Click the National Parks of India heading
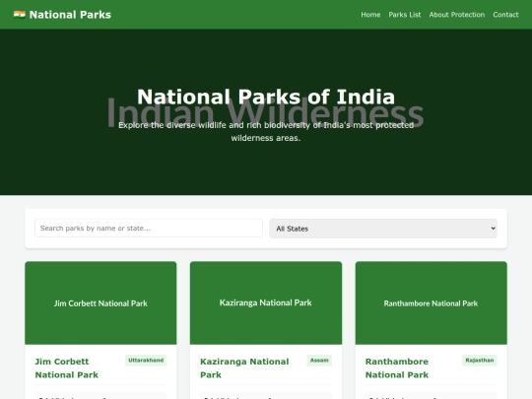This screenshot has width=532, height=399. pyautogui.click(x=266, y=97)
